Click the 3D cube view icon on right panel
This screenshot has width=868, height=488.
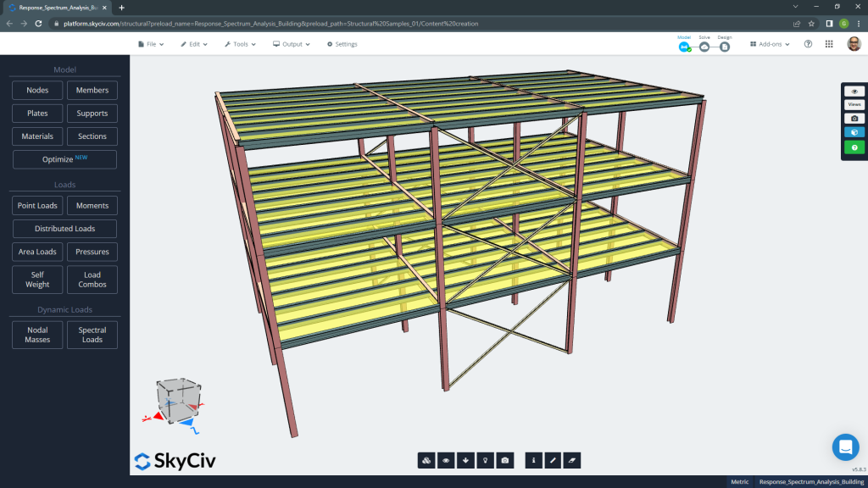click(854, 131)
